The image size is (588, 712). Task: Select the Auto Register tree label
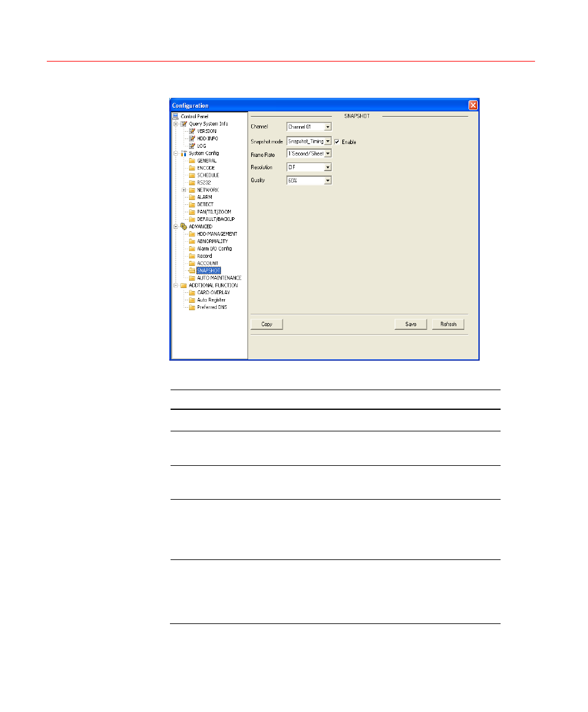[x=211, y=300]
